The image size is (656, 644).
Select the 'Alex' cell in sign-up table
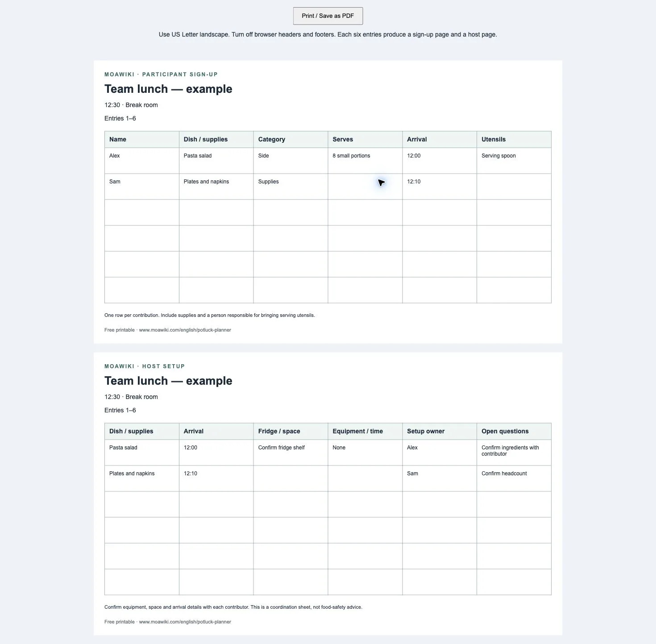coord(142,161)
